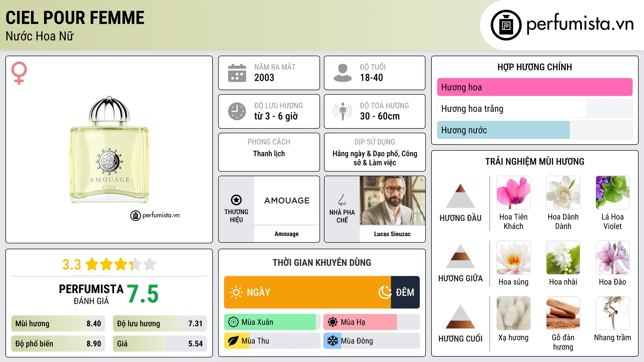
Task: Click the Hương hoa trắng accord bar
Action: click(535, 108)
